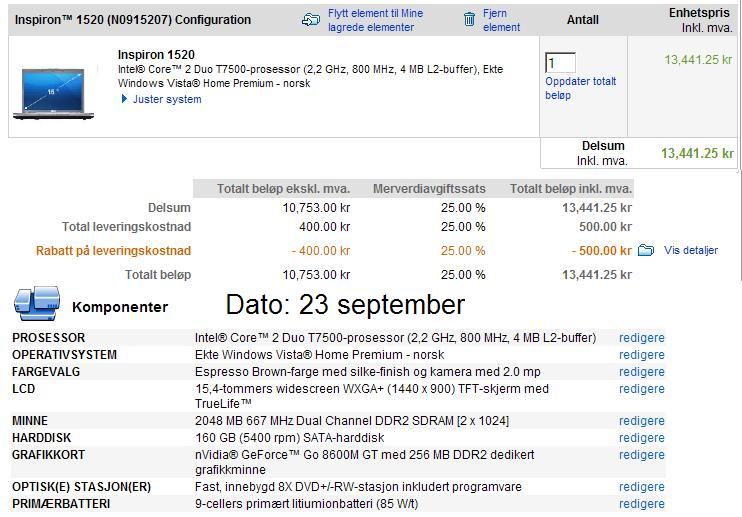Click the Antall column header
The width and height of the screenshot is (742, 517).
[583, 20]
